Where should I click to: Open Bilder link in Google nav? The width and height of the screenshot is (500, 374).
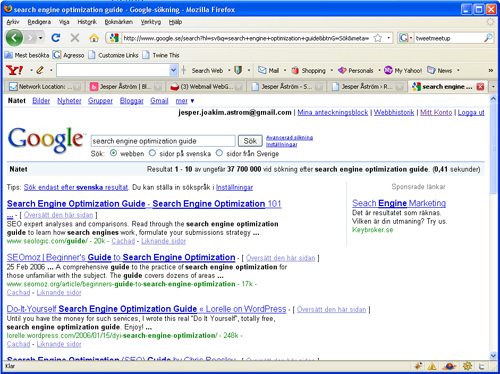41,101
